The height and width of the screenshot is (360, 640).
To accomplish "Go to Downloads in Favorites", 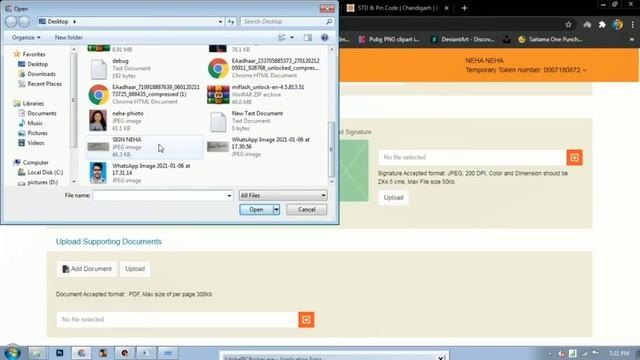I will point(37,74).
